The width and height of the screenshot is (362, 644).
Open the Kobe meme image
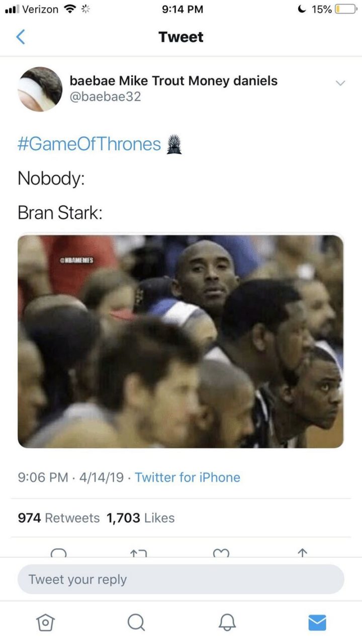coord(180,341)
